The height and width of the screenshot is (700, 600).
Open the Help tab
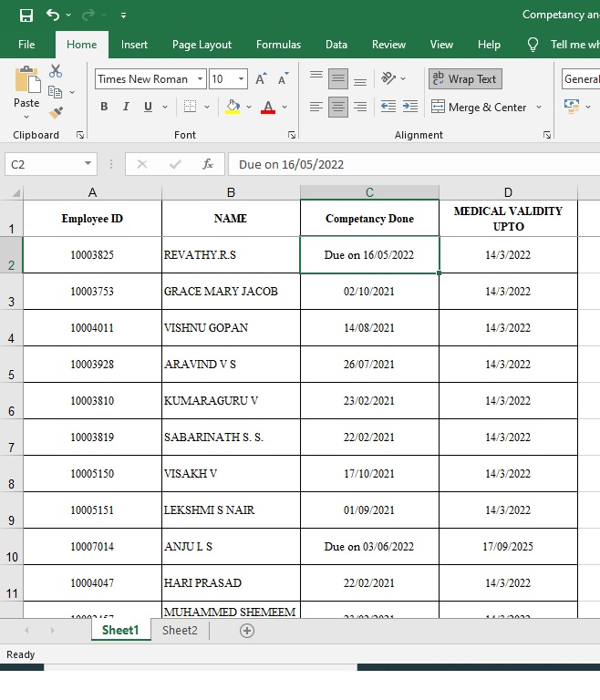pyautogui.click(x=489, y=45)
